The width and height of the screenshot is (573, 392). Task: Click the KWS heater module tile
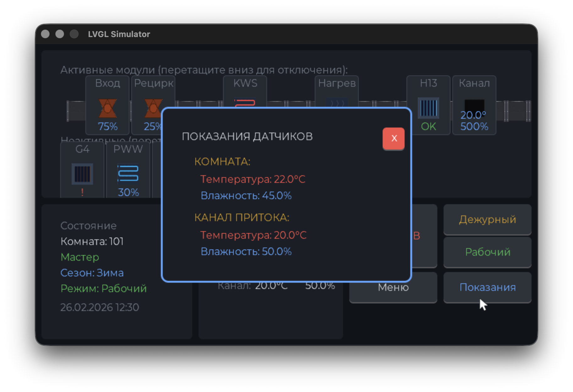245,91
